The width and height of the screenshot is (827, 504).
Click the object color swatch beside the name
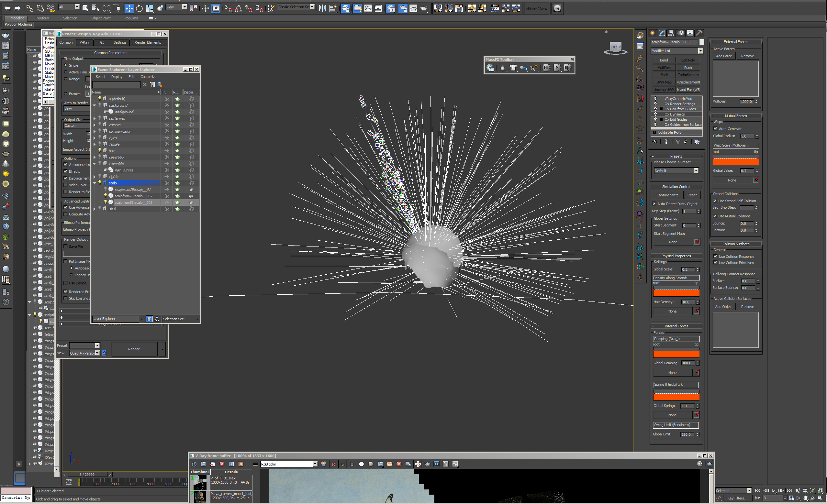pos(702,42)
